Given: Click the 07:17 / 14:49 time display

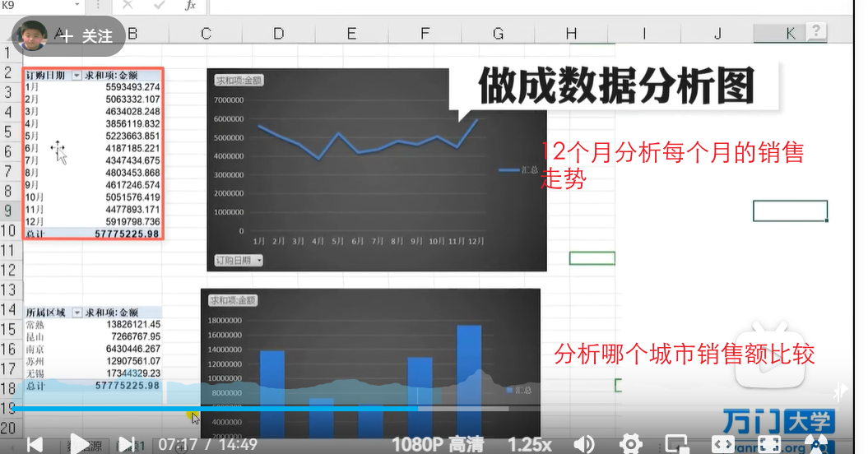Looking at the screenshot, I should (x=207, y=444).
